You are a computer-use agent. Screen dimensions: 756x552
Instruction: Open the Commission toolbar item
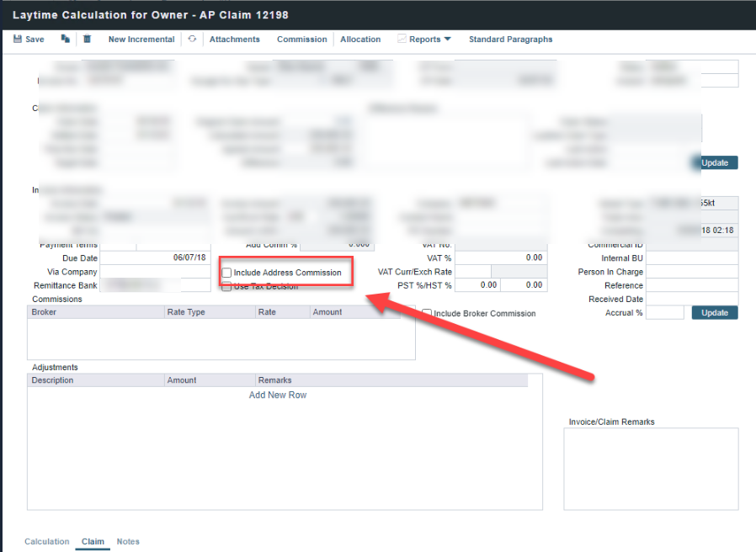click(x=301, y=40)
